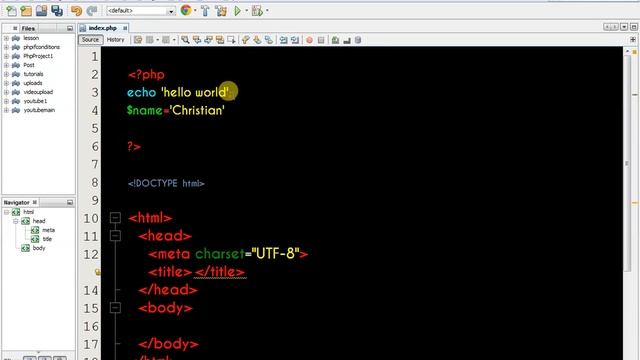
Task: Open the dropdown arrow beside Debug Project
Action: pyautogui.click(x=267, y=11)
